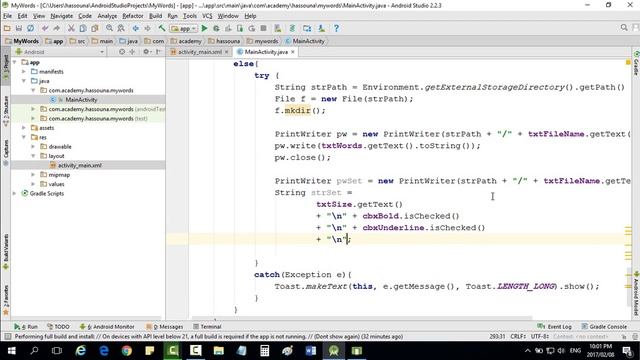Click the Debug app bug icon
Screen dimensions: 640x360
(216, 28)
